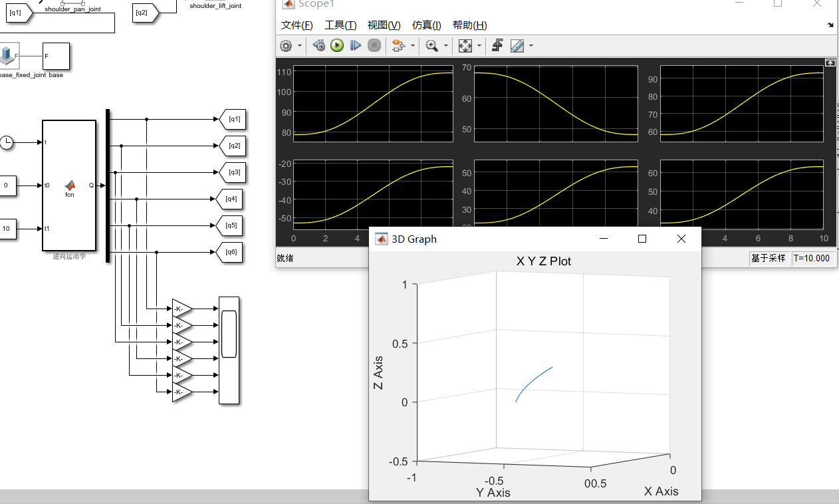
Task: Click the green Run simulation icon
Action: 336,46
